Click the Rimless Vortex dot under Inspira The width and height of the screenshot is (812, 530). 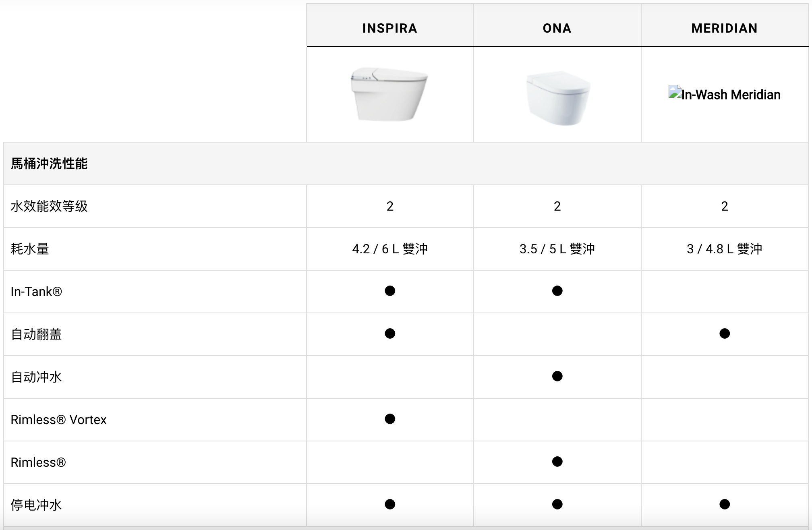click(390, 419)
